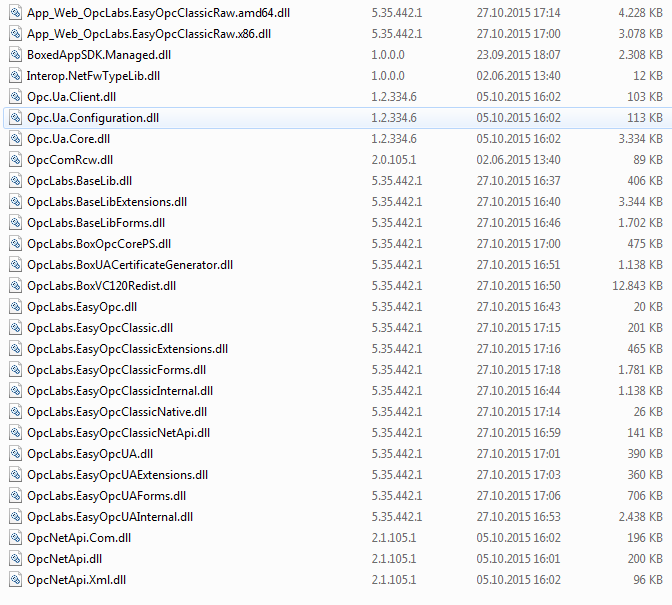Click version 2.0.105.1 of OpcComRcw.dll
The image size is (672, 605).
click(x=392, y=159)
